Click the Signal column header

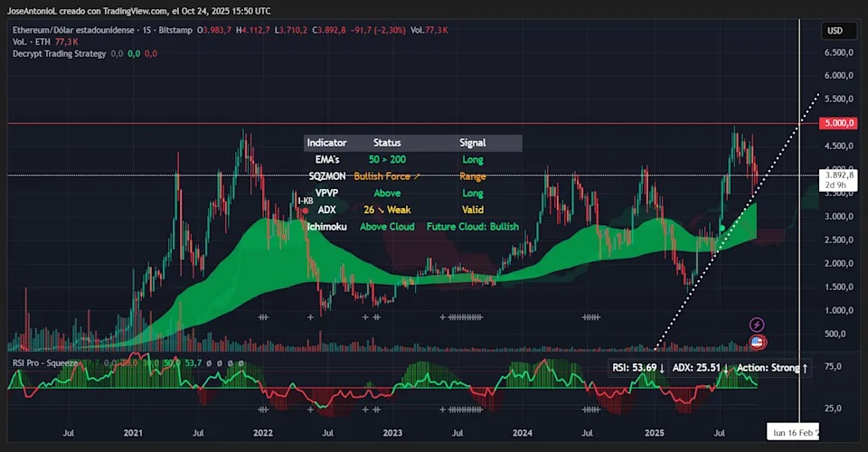click(472, 143)
